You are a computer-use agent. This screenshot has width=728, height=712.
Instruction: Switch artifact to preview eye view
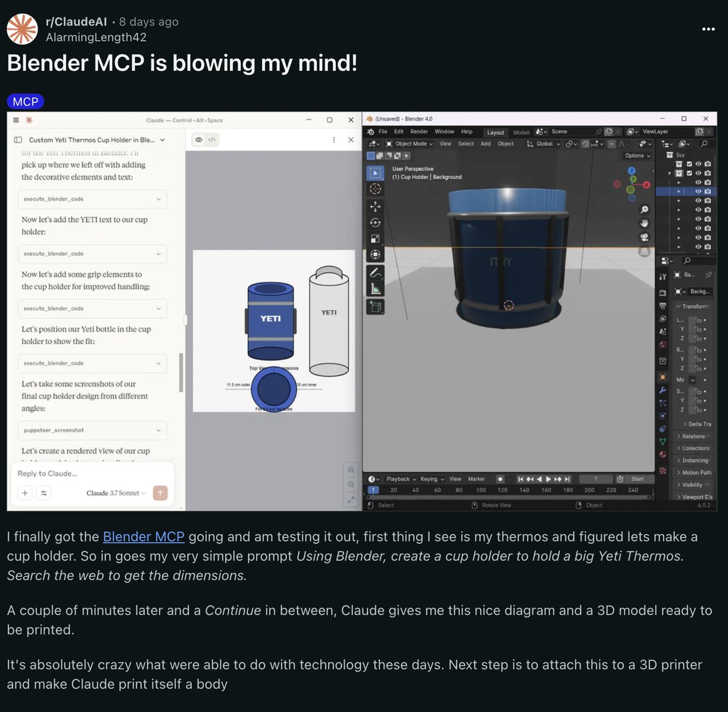point(198,139)
